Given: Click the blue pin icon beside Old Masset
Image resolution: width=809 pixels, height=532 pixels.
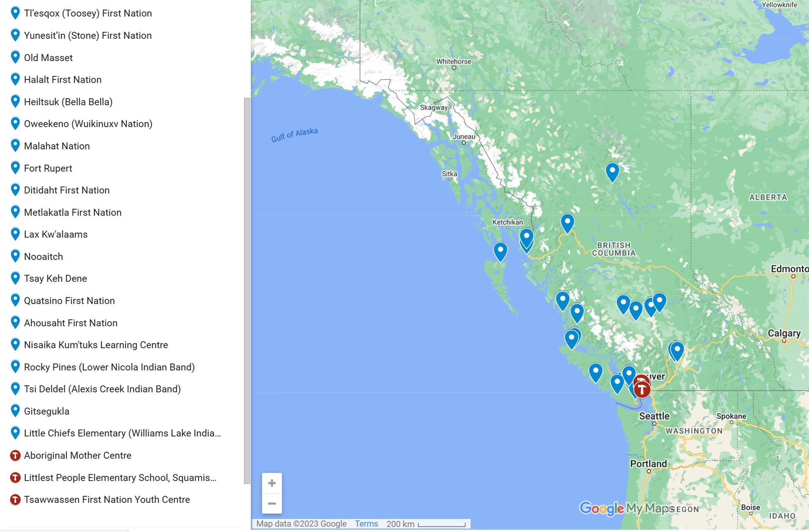Looking at the screenshot, I should [x=15, y=58].
